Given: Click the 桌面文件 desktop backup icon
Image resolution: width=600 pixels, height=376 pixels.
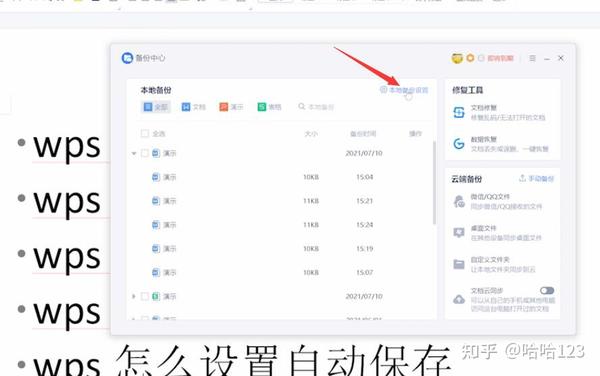Looking at the screenshot, I should tap(459, 233).
